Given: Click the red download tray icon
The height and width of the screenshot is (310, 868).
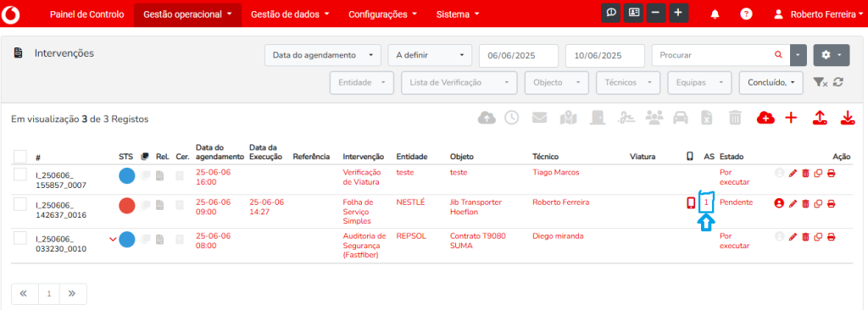Looking at the screenshot, I should pyautogui.click(x=847, y=118).
